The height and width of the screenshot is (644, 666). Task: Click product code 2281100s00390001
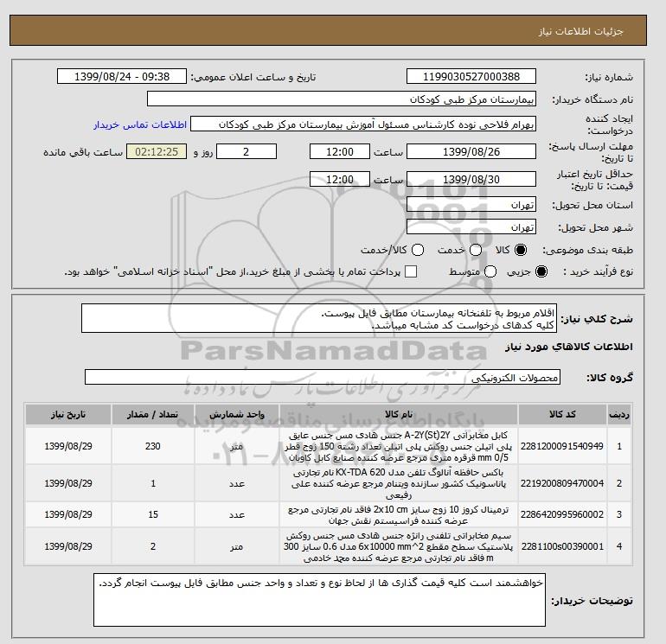tap(562, 546)
